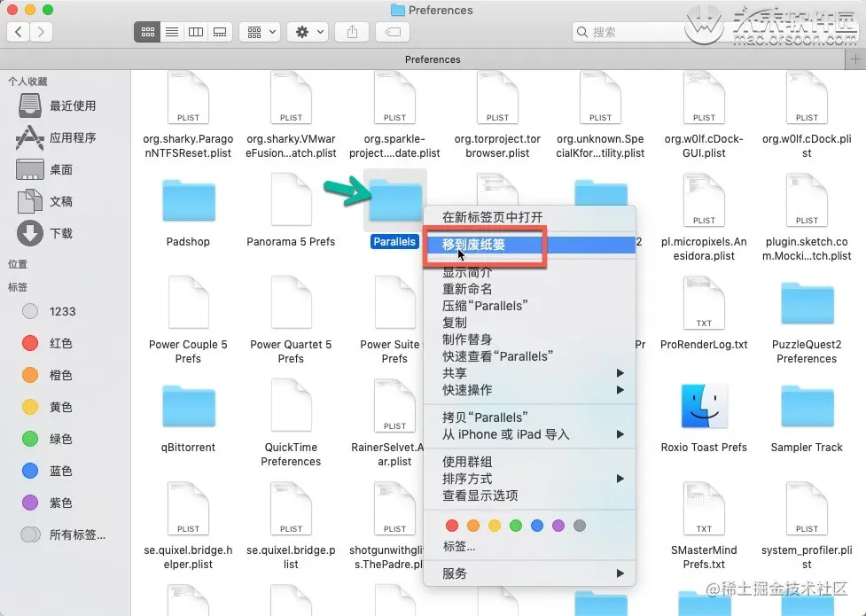Apply yellow tag dot in context menu

(x=495, y=526)
